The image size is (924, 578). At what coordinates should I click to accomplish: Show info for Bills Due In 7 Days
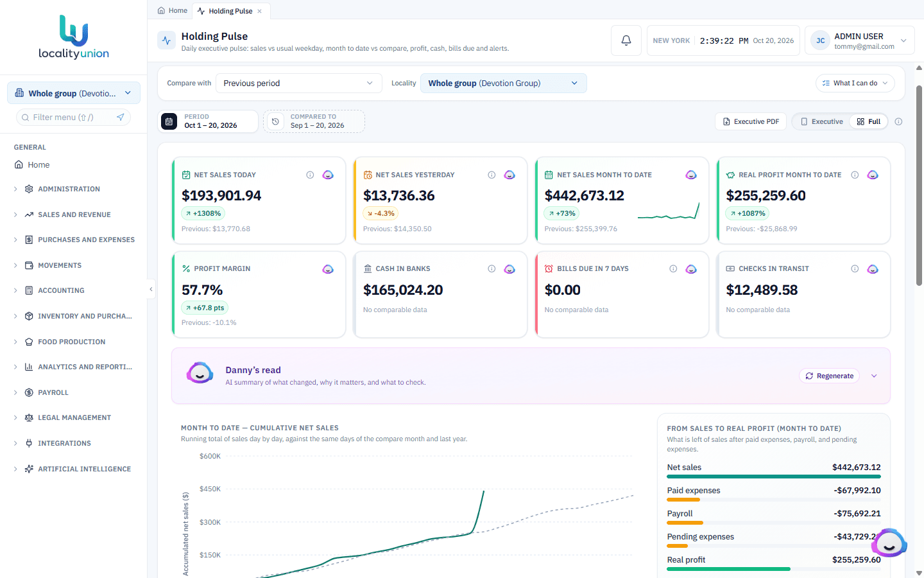[673, 269]
